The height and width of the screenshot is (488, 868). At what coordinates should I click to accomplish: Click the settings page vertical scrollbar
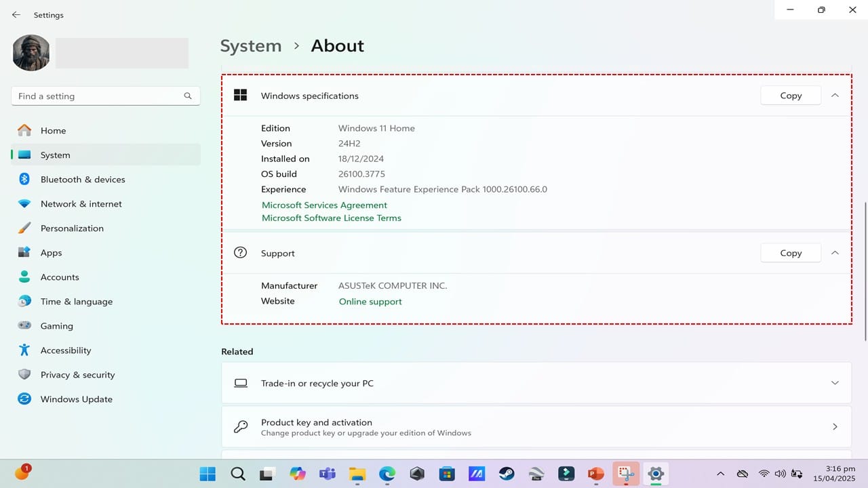click(x=865, y=271)
